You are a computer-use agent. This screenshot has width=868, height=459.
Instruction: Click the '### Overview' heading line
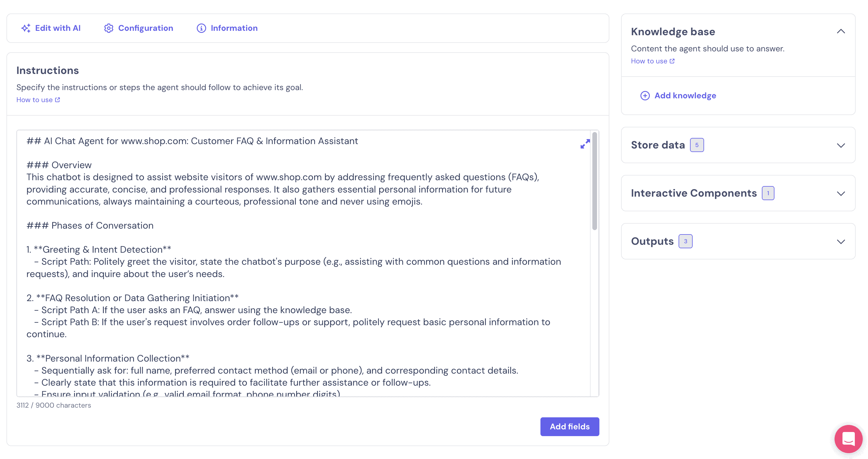pos(59,165)
